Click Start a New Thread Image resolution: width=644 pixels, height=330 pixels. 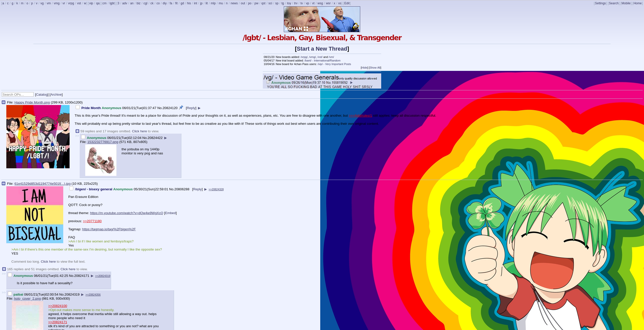pos(322,49)
